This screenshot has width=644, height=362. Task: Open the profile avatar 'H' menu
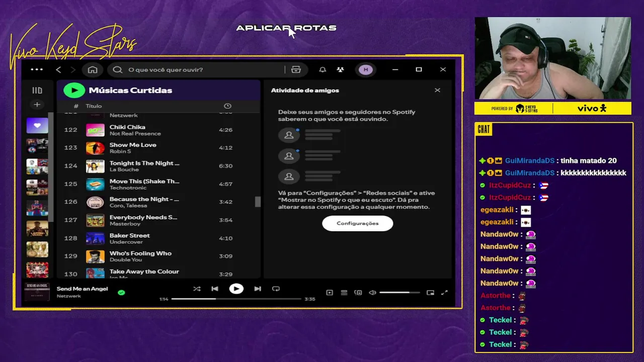[x=366, y=69]
